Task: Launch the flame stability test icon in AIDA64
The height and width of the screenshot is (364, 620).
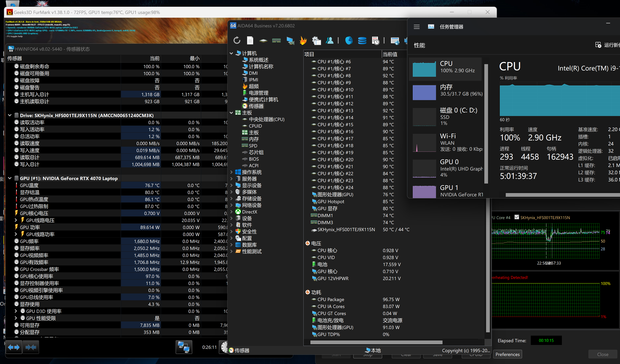Action: (x=303, y=40)
